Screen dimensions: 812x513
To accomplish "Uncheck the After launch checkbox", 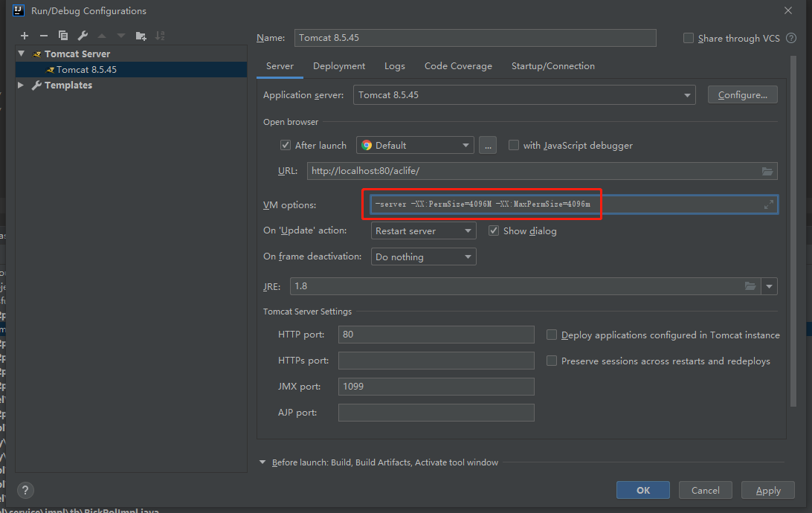I will 285,145.
